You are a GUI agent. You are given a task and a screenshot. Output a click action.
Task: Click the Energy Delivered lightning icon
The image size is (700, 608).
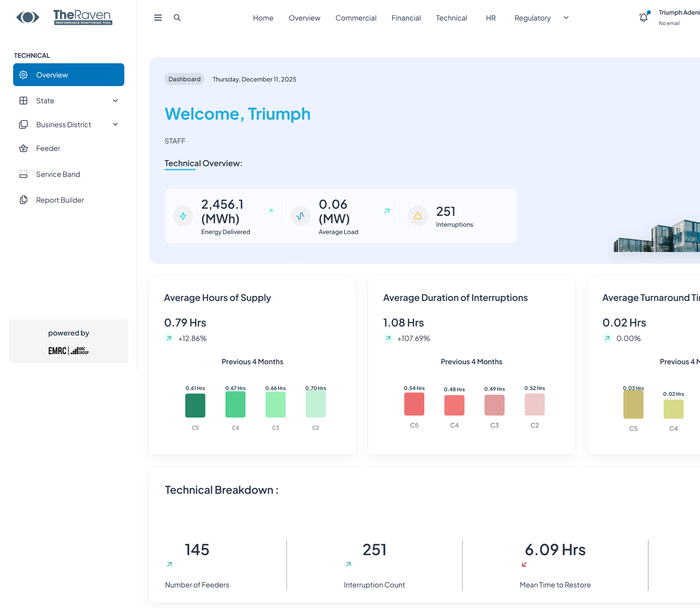pos(183,216)
